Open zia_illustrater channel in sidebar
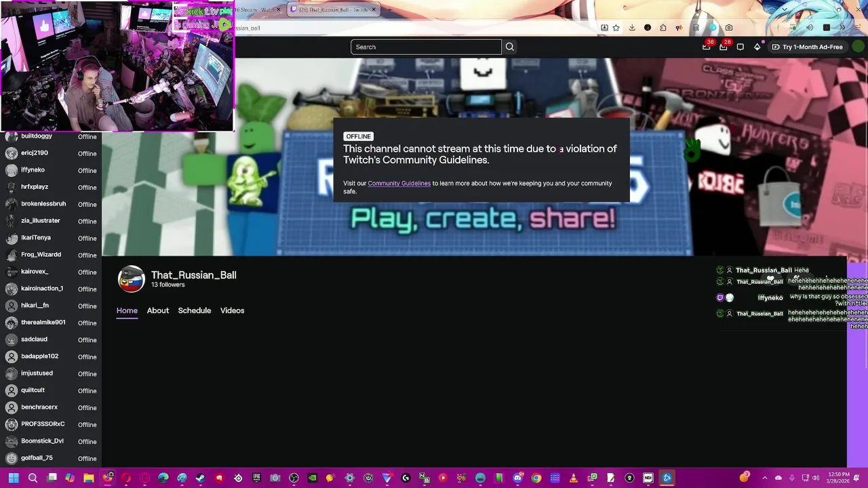Viewport: 868px width, 488px height. (51, 221)
